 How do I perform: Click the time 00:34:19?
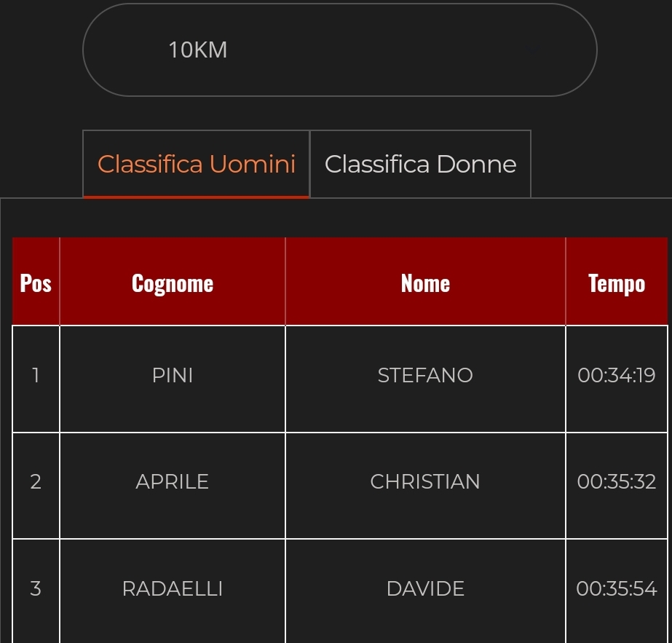[x=616, y=376]
